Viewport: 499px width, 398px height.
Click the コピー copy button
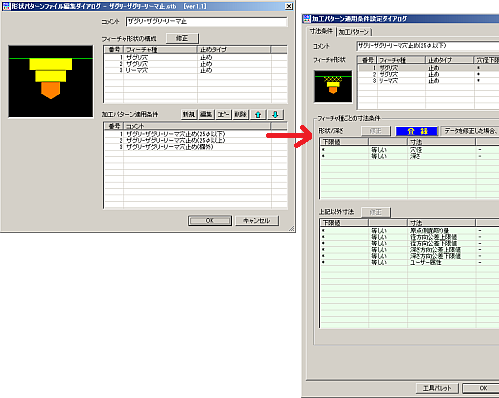coord(223,114)
